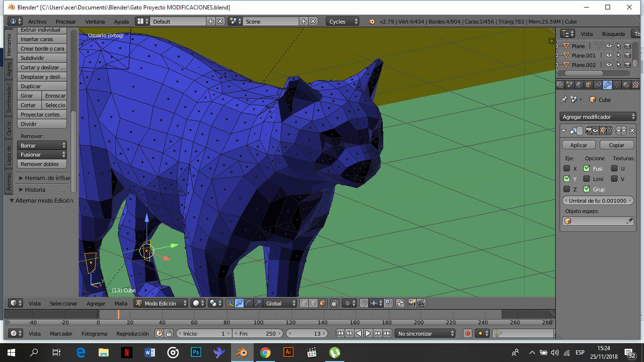Open the world (globe) properties tab
644x362 pixels.
(579, 85)
